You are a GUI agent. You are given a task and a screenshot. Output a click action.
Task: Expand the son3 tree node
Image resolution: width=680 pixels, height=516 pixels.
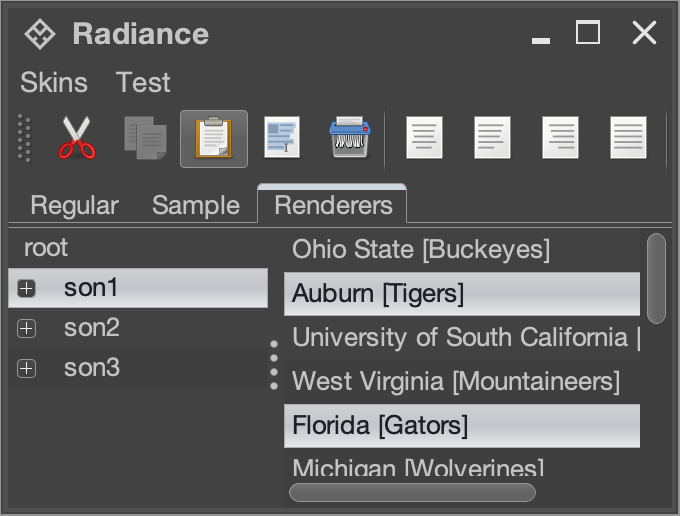[26, 368]
